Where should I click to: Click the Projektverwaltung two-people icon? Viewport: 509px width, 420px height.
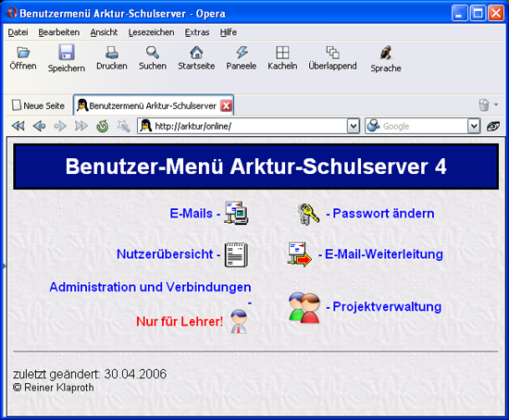click(x=304, y=308)
